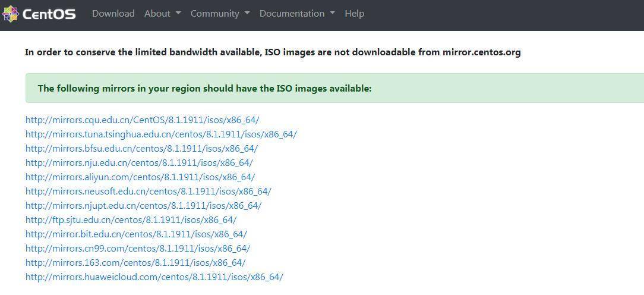
Task: Open the mirrors.cn99.com mirror link
Action: [x=138, y=249]
